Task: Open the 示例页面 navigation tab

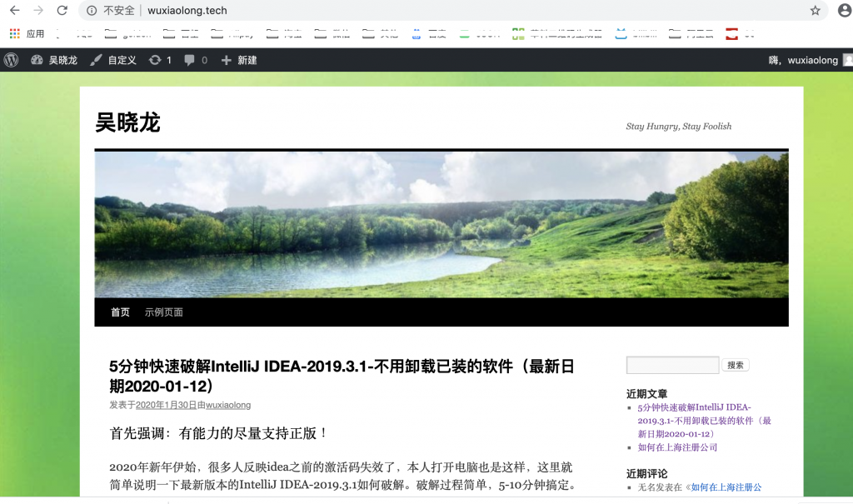Action: (164, 312)
